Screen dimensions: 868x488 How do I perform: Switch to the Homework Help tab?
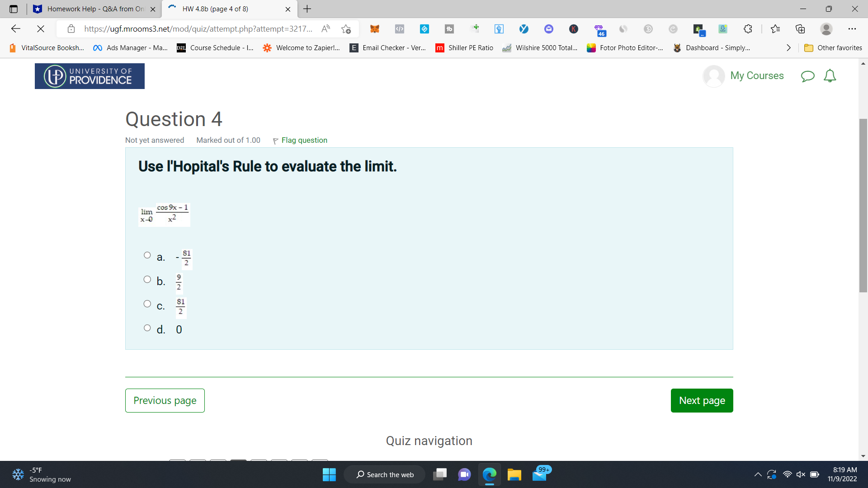point(90,9)
